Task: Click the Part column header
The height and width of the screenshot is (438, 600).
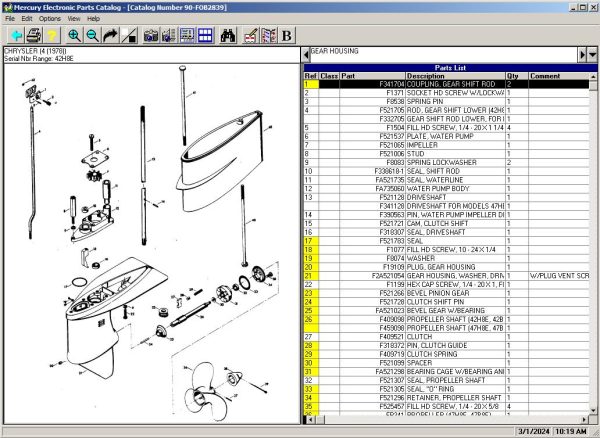Action: tap(372, 76)
